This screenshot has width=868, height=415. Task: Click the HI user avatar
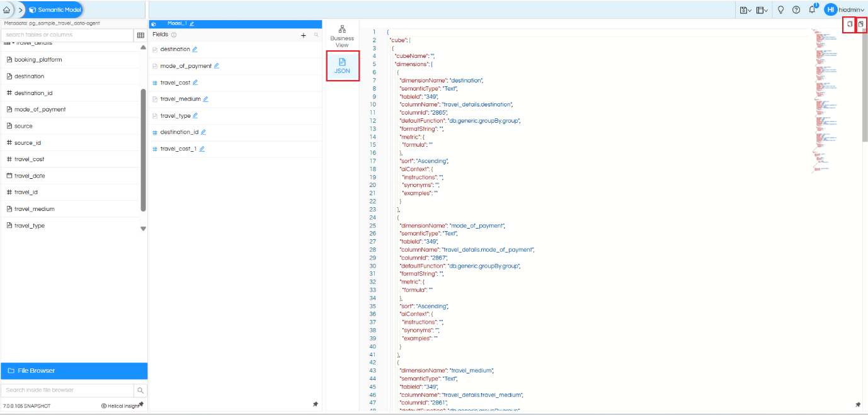[x=830, y=10]
